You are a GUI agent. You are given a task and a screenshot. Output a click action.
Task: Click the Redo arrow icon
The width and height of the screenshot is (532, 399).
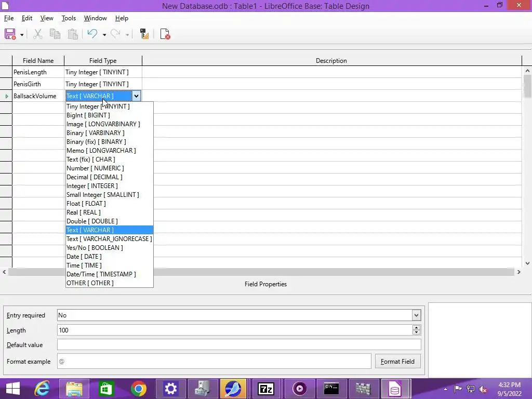pyautogui.click(x=116, y=34)
